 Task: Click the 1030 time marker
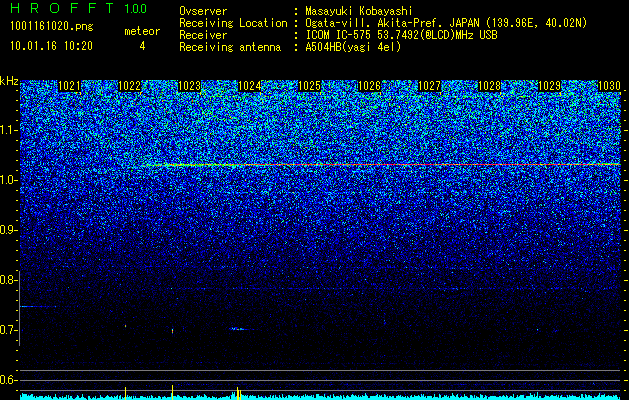tap(609, 86)
